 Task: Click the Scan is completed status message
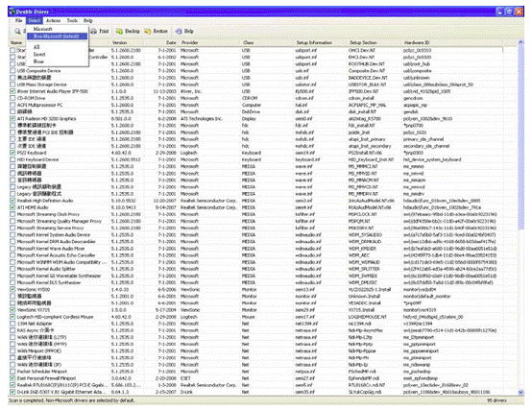pos(72,400)
